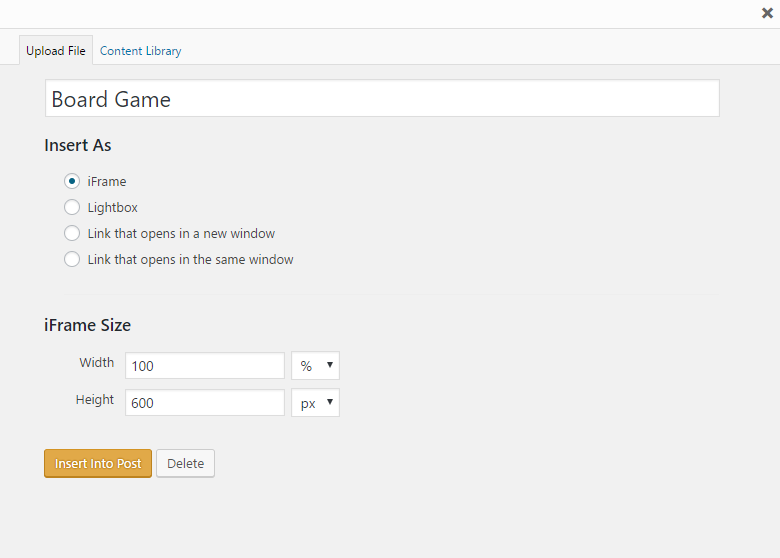Click the Width field label

tap(96, 363)
